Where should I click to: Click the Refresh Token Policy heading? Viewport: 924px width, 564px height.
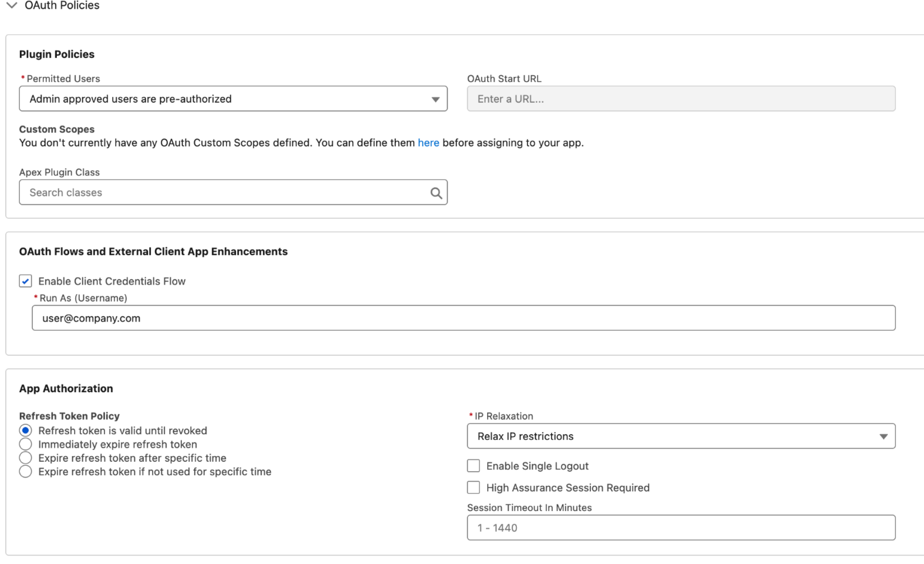(x=69, y=416)
